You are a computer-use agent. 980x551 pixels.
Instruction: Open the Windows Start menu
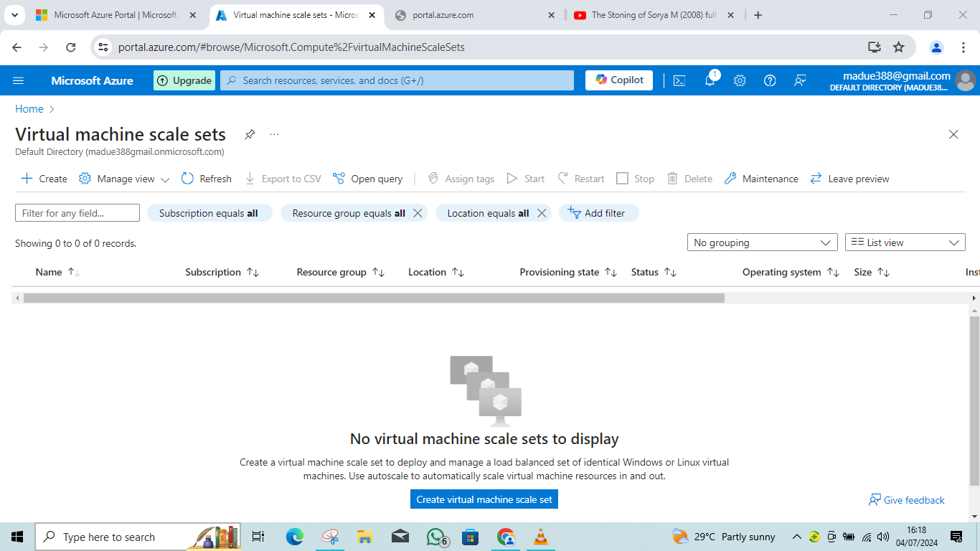point(17,537)
